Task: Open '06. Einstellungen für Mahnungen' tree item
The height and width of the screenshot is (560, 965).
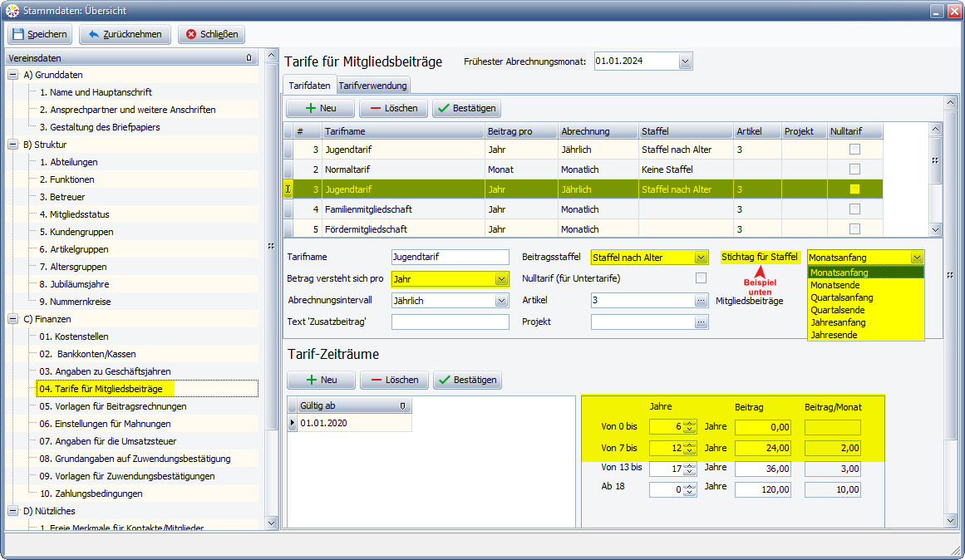Action: (106, 424)
